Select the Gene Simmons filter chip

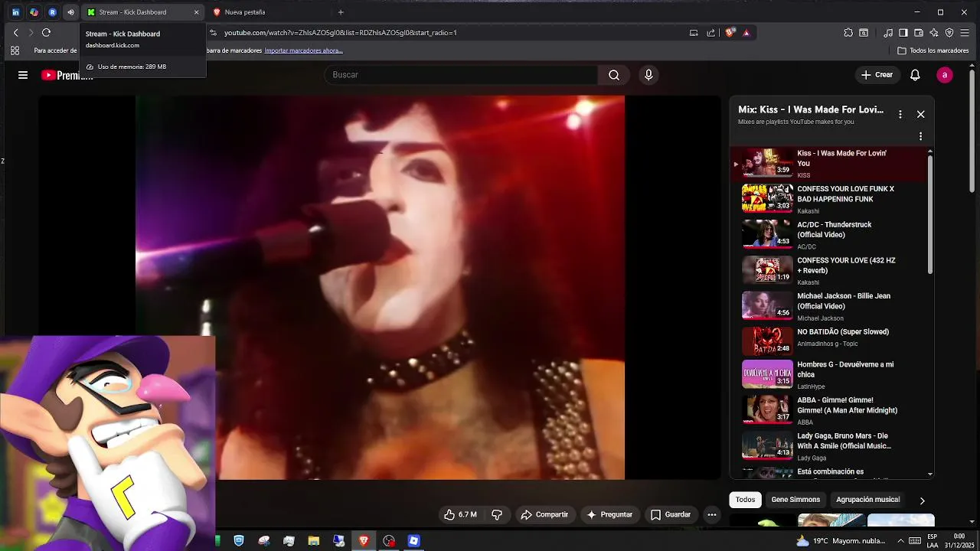tap(795, 500)
